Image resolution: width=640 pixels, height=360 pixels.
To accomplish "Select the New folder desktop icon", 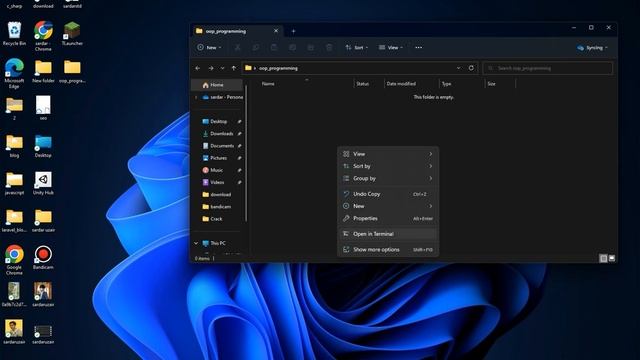I will click(43, 71).
